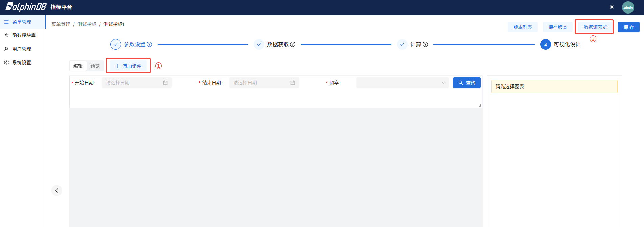Click the admin user avatar
Image resolution: width=644 pixels, height=227 pixels.
pyautogui.click(x=628, y=7)
